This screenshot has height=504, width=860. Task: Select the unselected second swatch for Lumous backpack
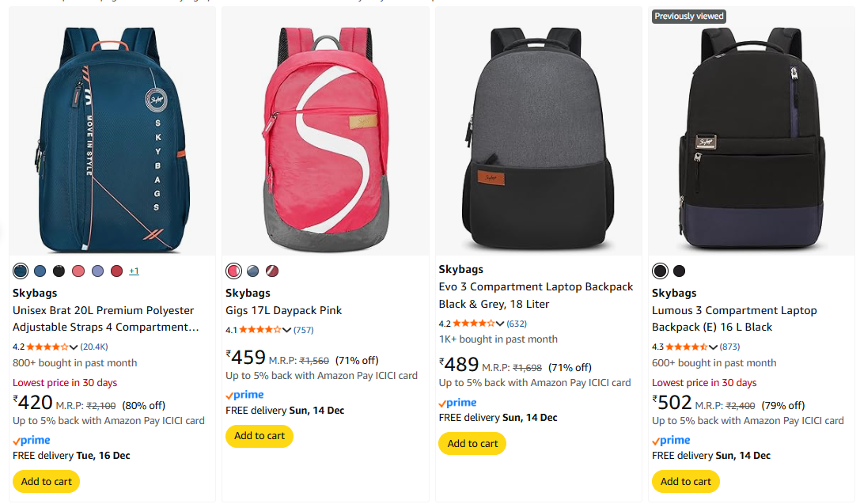[679, 271]
